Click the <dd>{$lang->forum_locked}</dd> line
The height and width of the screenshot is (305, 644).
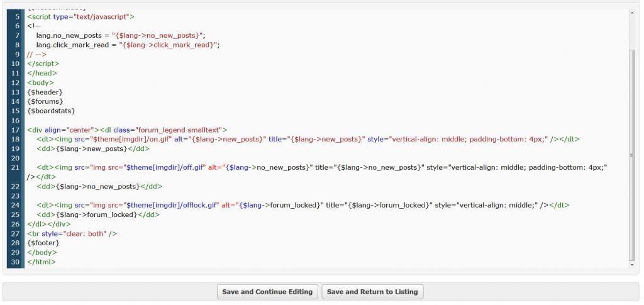click(98, 214)
